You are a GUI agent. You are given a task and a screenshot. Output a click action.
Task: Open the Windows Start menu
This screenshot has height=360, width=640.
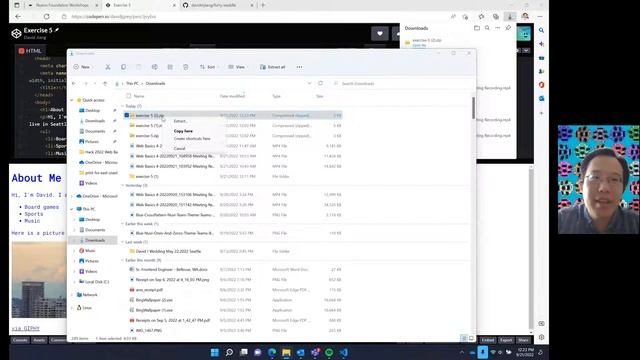(x=215, y=352)
